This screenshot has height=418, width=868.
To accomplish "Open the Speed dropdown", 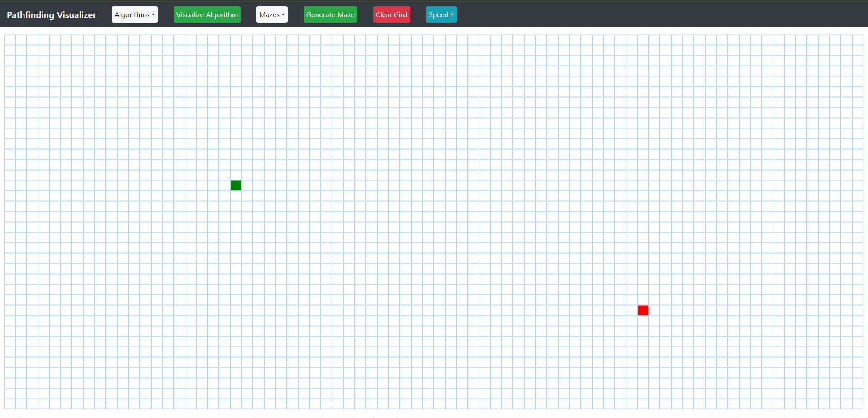I will point(441,14).
